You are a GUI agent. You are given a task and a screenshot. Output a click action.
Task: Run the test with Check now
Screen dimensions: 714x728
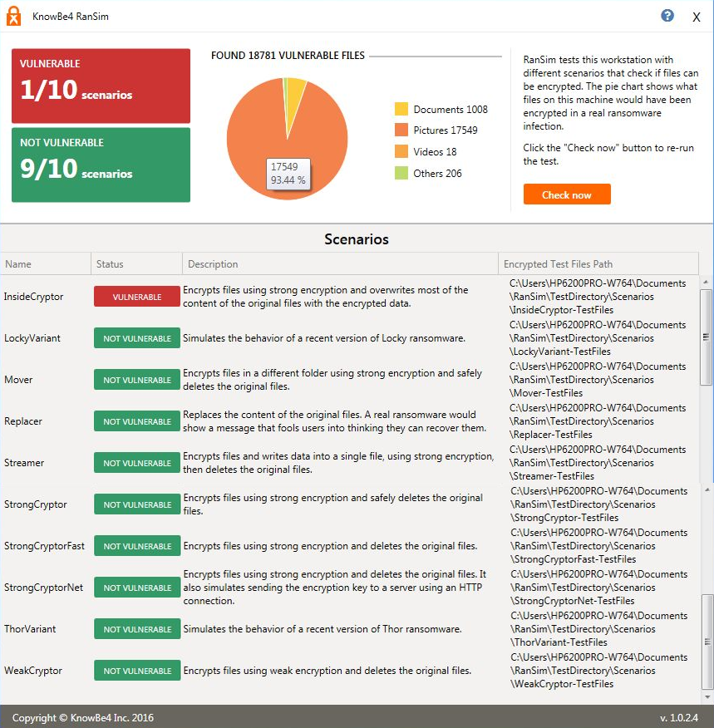[567, 194]
